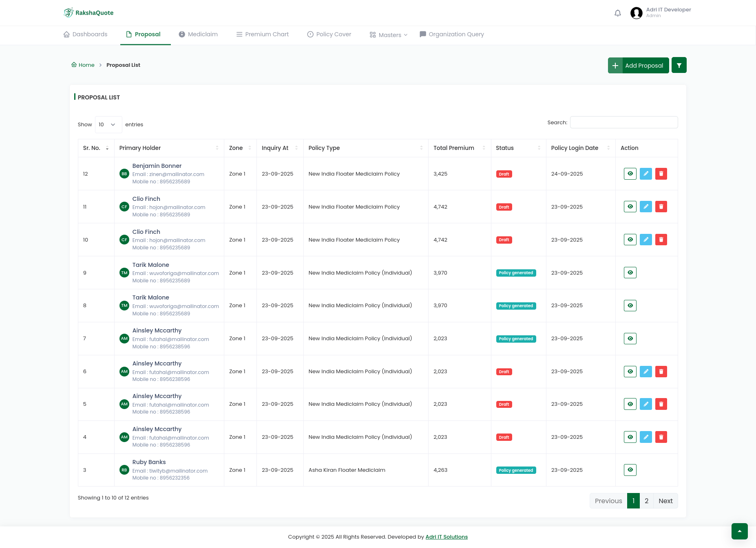Click the RB avatar for Ruby Banks
Image resolution: width=756 pixels, height=548 pixels.
coord(124,470)
